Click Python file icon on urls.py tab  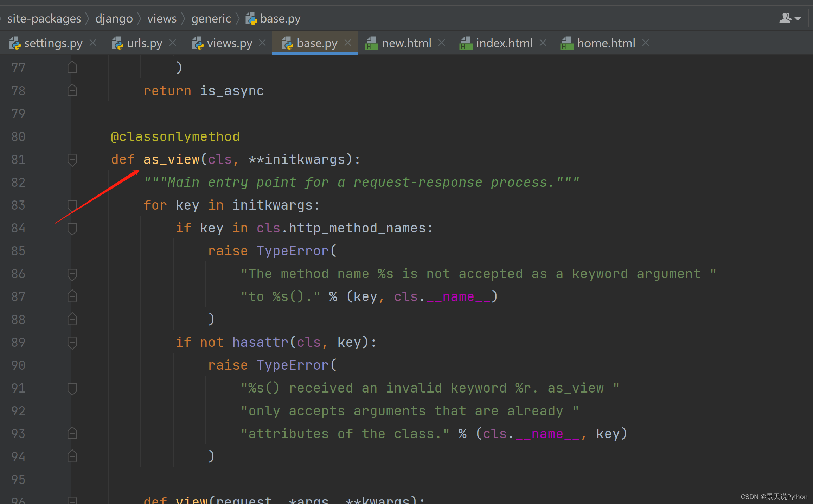tap(118, 43)
